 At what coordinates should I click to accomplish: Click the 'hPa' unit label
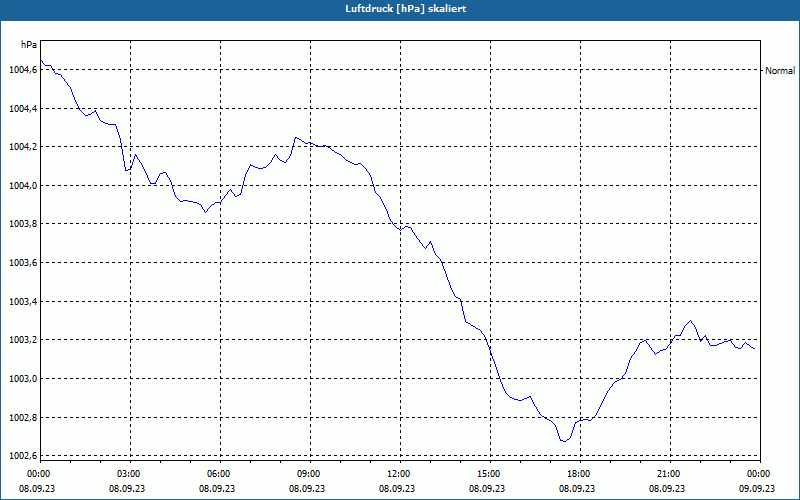[29, 45]
